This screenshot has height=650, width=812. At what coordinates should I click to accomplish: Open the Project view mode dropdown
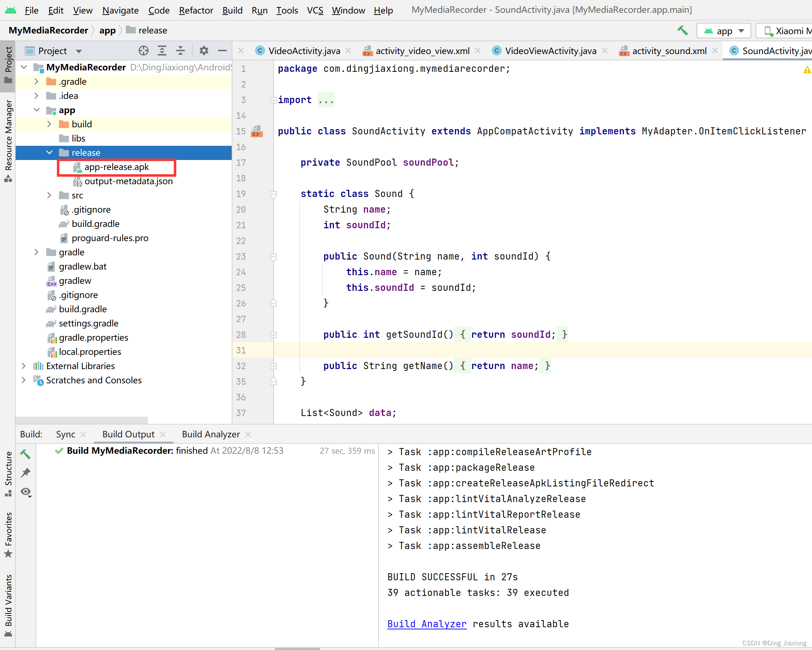[79, 51]
